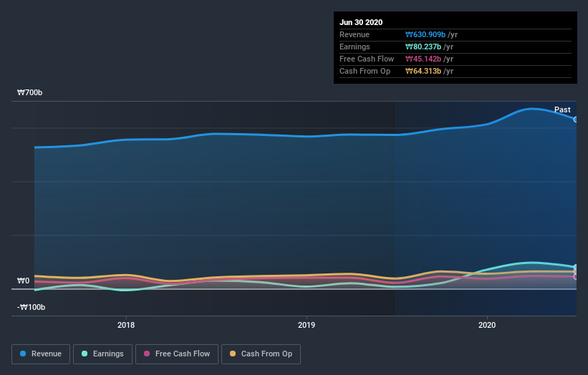Toggle the Free Cash Flow legend button
This screenshot has width=588, height=375.
[x=177, y=354]
